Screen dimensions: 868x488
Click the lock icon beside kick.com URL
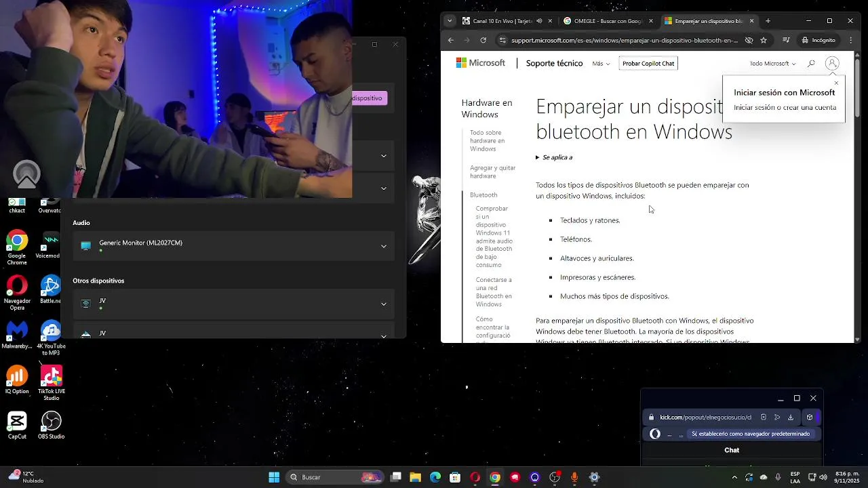click(651, 418)
